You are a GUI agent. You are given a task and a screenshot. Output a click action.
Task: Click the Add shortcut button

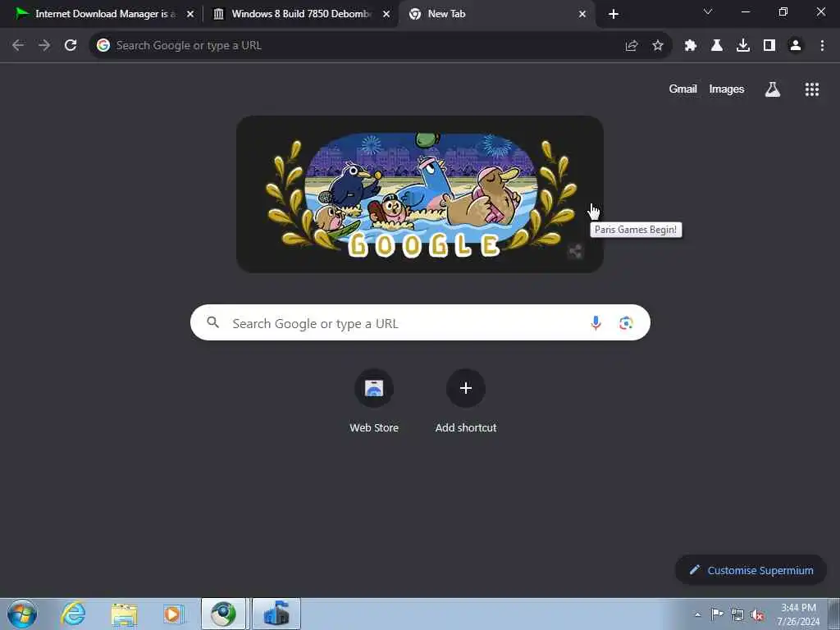(466, 401)
